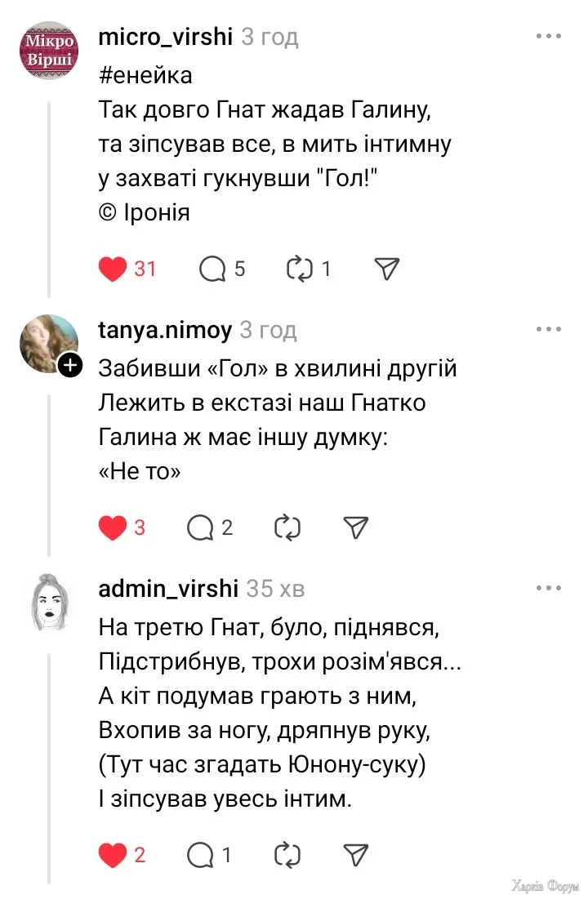Open comment thread on admin_virshi post
588x899 pixels.
[x=201, y=855]
